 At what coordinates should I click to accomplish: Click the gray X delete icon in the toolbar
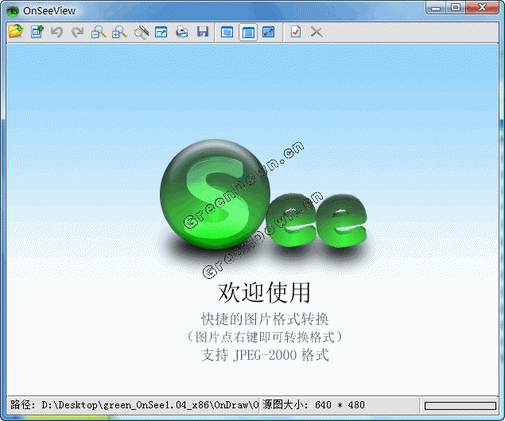(x=316, y=32)
